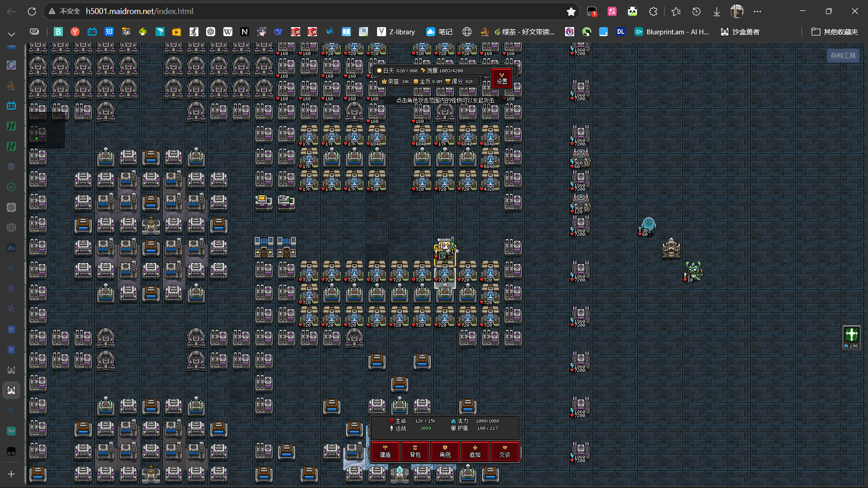This screenshot has height=488, width=868.
Task: Open browser favorites list
Action: pyautogui.click(x=676, y=11)
